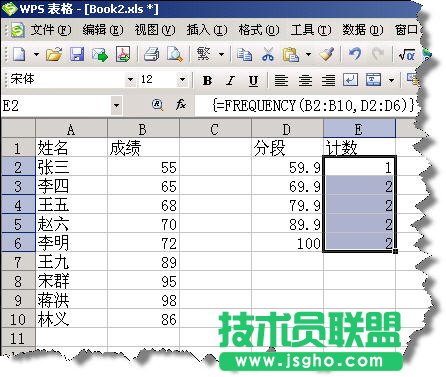Screen dimensions: 446x377
Task: Select column D header
Action: click(x=287, y=129)
